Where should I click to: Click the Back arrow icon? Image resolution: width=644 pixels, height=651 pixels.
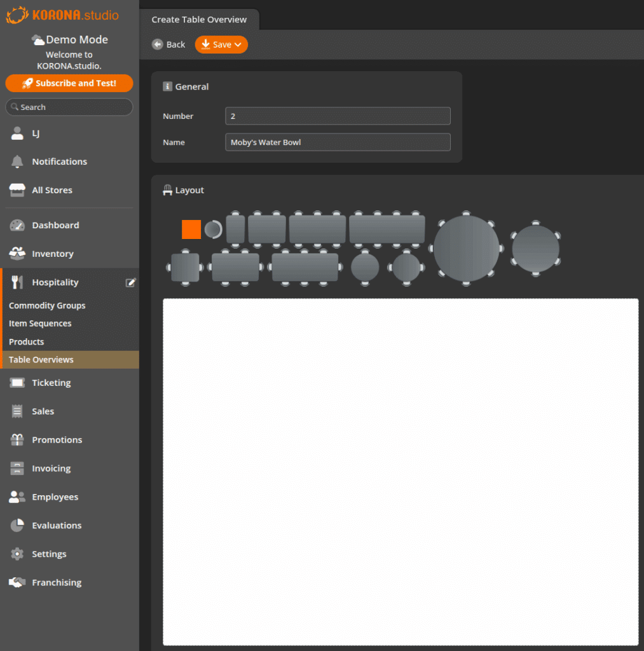158,45
